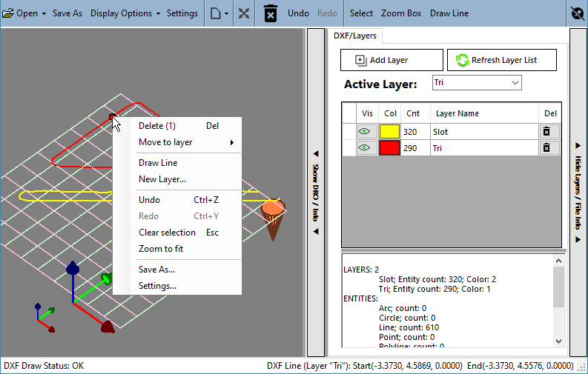Click the trash delete icon in the toolbar
Image resolution: width=588 pixels, height=374 pixels.
pyautogui.click(x=271, y=14)
